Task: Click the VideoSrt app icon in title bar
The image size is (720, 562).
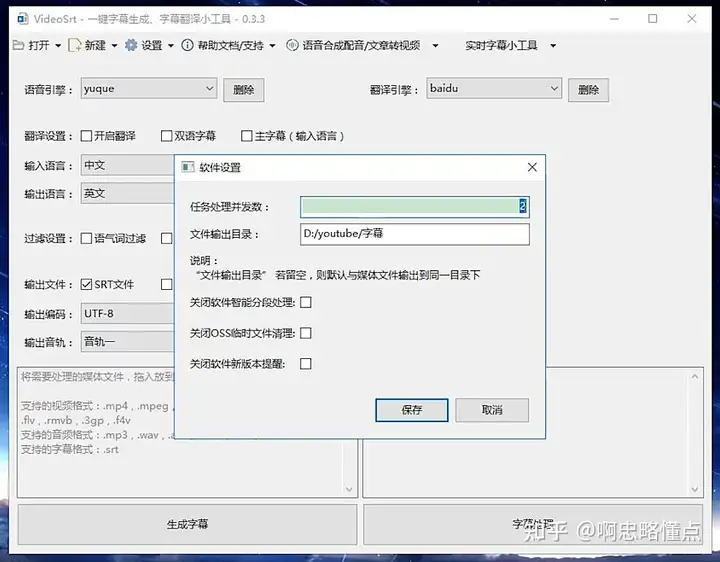Action: (23, 19)
